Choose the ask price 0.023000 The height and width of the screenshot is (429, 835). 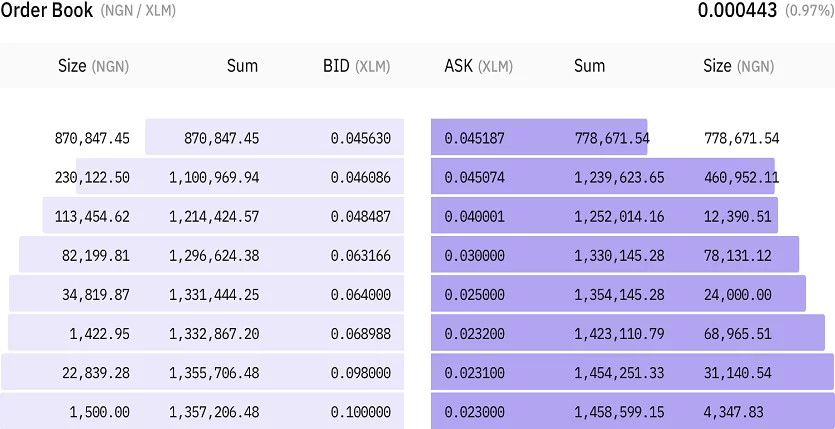click(x=474, y=411)
